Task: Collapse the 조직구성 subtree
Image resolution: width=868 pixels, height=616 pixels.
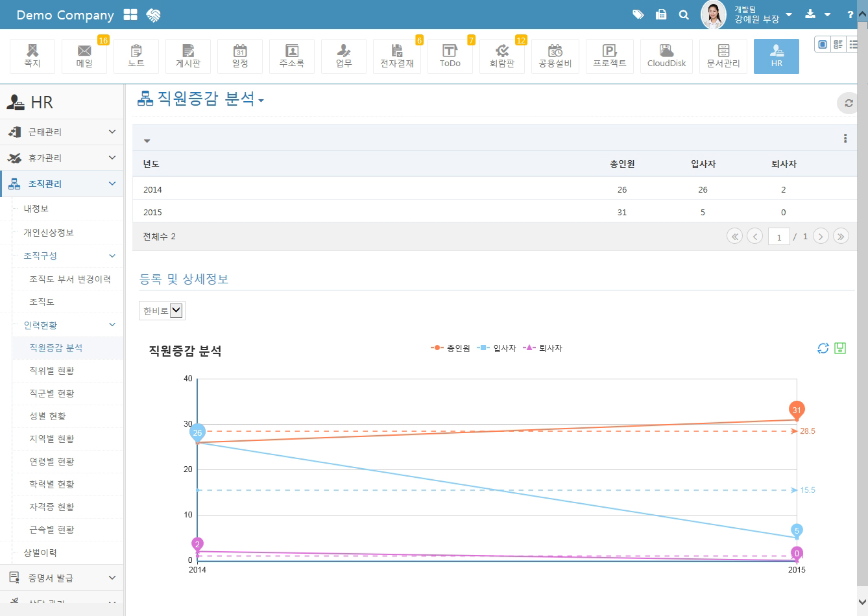Action: coord(112,256)
